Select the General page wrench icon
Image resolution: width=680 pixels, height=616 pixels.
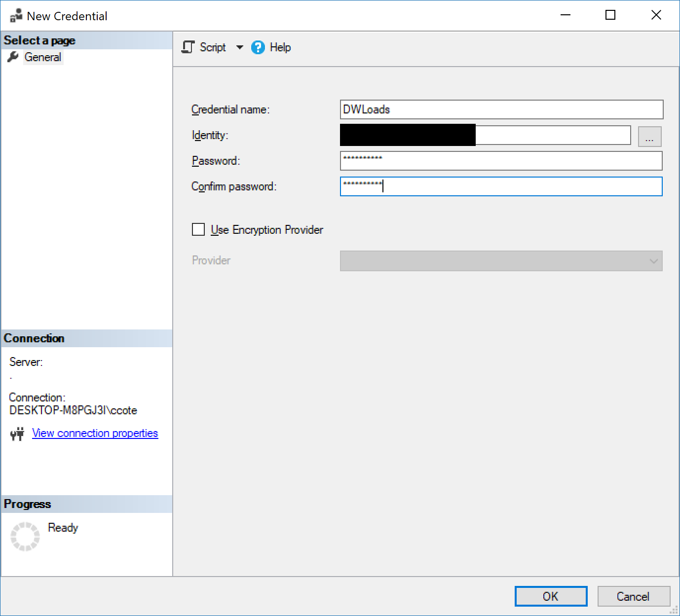click(13, 57)
